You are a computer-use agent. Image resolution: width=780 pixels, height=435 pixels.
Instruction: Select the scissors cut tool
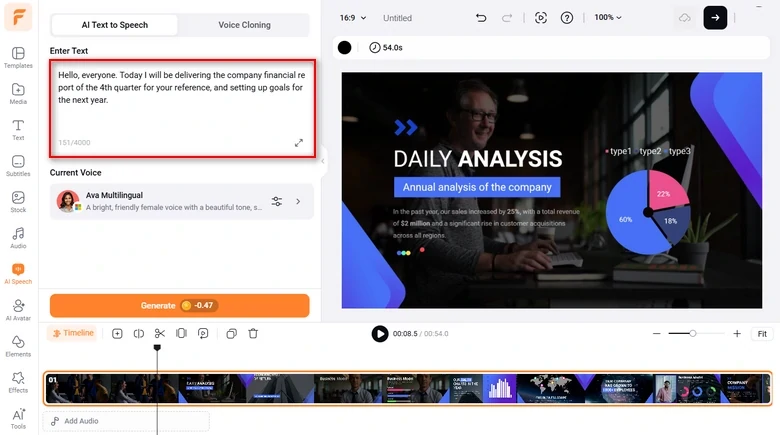pyautogui.click(x=160, y=333)
